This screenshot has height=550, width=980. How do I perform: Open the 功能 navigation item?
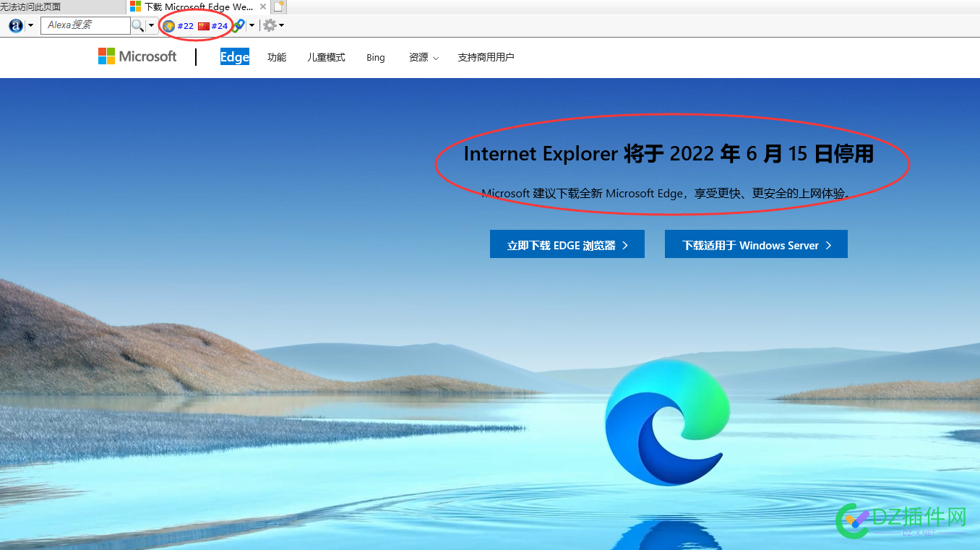click(277, 57)
